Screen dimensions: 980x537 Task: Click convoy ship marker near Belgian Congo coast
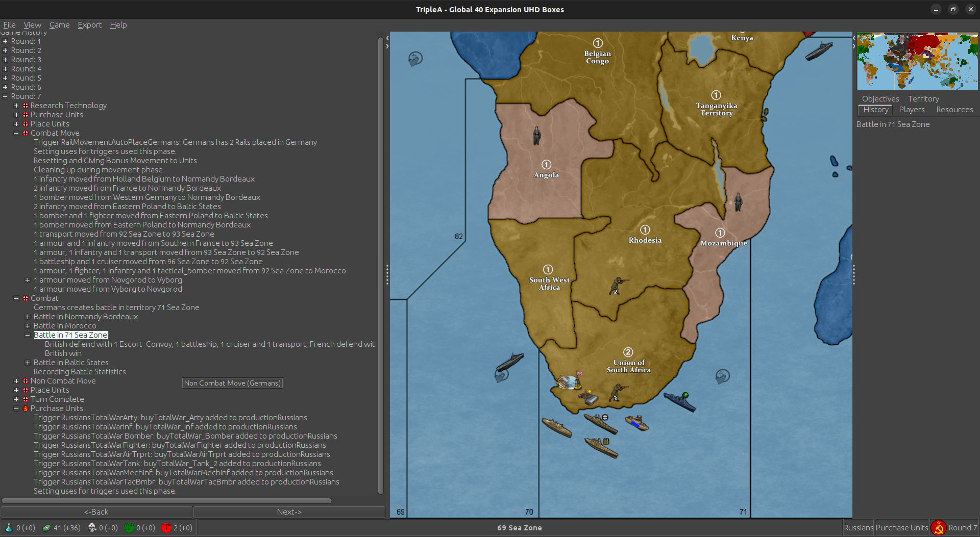pyautogui.click(x=415, y=59)
